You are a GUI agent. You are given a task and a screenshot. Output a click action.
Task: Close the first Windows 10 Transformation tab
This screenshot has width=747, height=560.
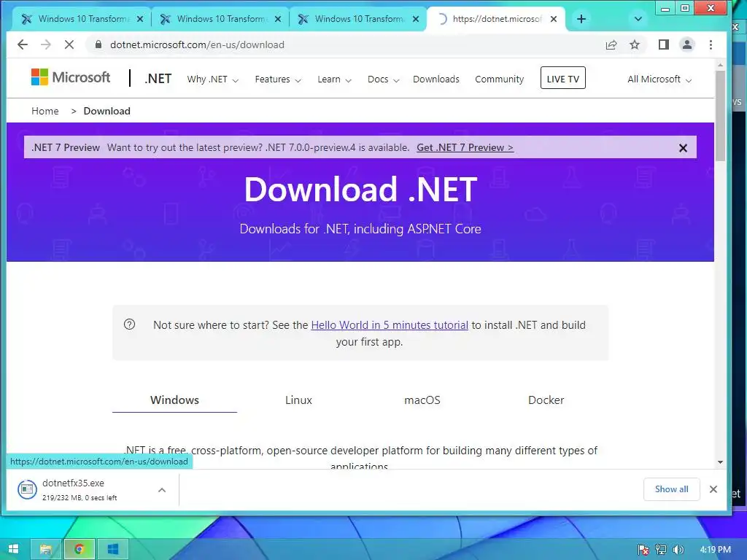[x=139, y=19]
